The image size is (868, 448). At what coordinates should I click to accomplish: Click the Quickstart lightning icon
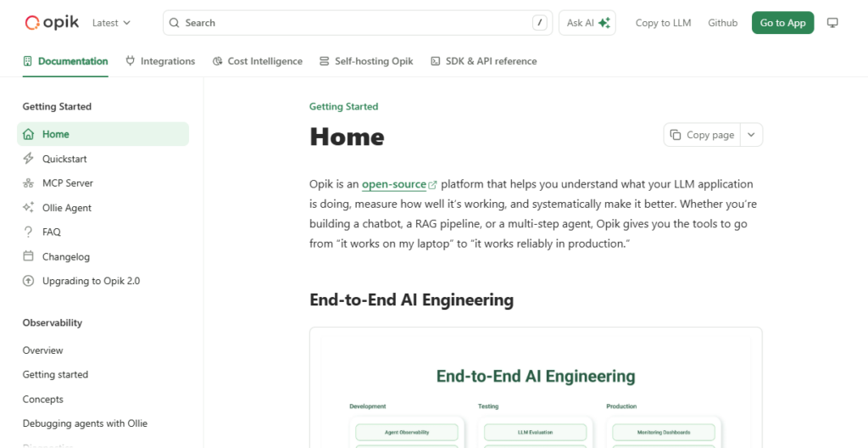pyautogui.click(x=28, y=159)
